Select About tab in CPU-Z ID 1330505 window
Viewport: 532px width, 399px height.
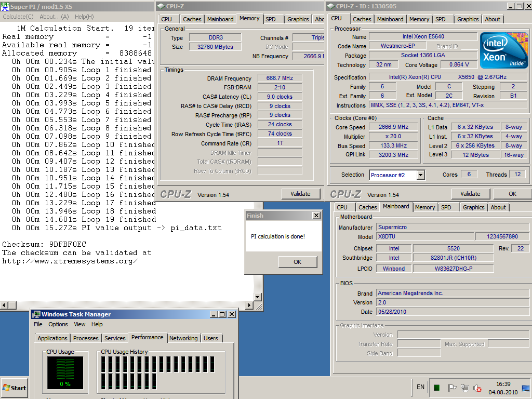(x=493, y=19)
